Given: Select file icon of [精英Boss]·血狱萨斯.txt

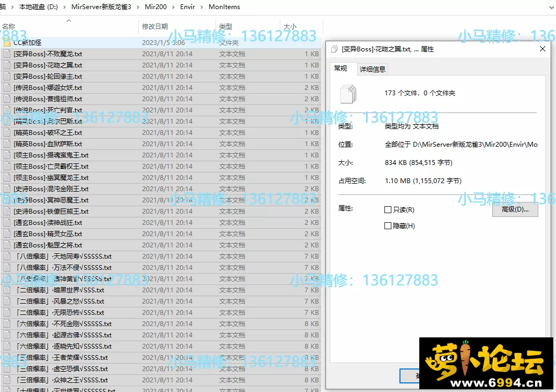Looking at the screenshot, I should [7, 144].
